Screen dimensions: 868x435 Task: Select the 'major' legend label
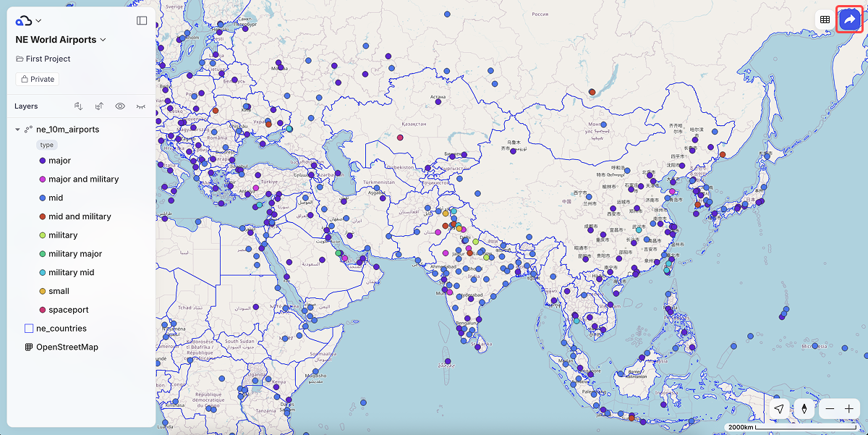point(59,161)
